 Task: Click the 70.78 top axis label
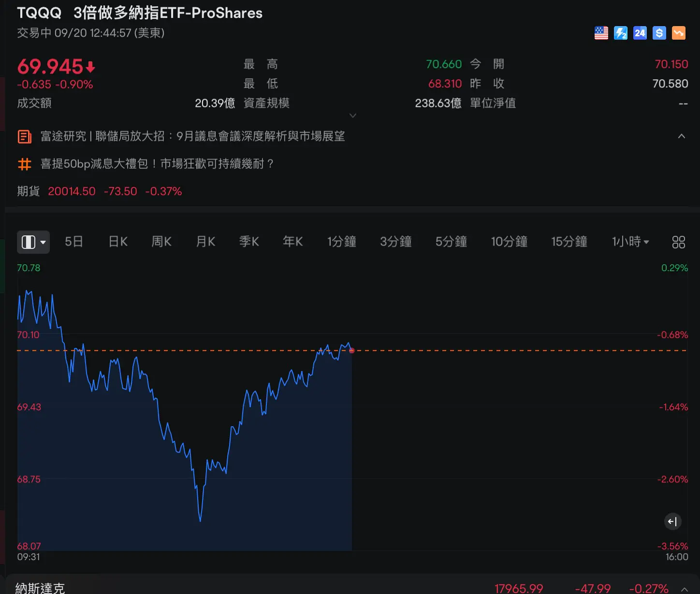point(29,268)
